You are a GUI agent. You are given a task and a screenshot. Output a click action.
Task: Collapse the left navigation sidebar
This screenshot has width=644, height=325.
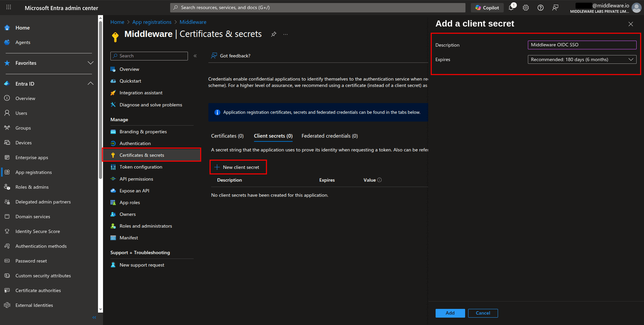point(94,317)
